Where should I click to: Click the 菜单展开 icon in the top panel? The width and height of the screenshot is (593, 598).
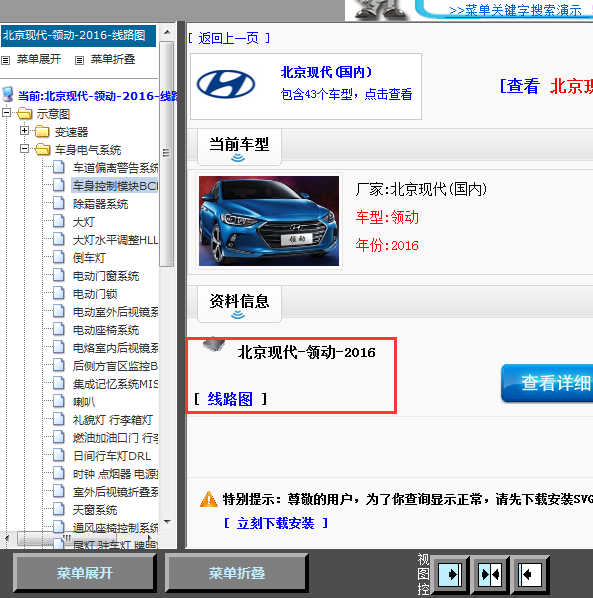5,60
